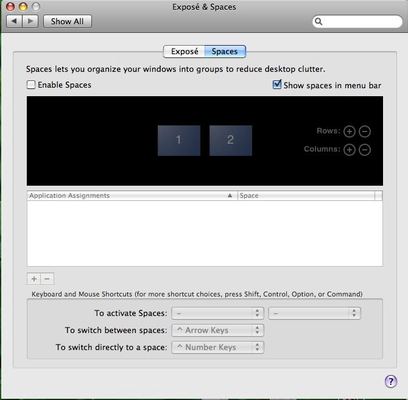Open Help with the question mark button
Screen dimensions: 408x400
pyautogui.click(x=391, y=381)
